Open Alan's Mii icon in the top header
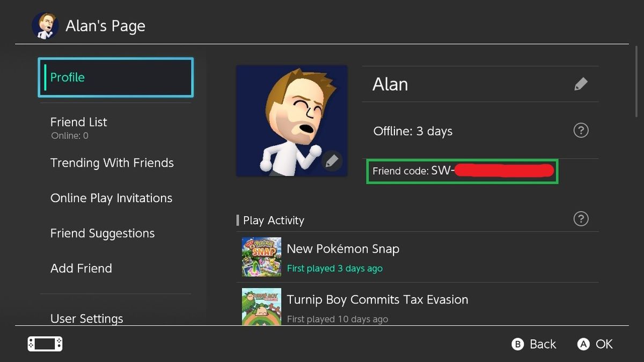This screenshot has width=644, height=362. pos(45,25)
